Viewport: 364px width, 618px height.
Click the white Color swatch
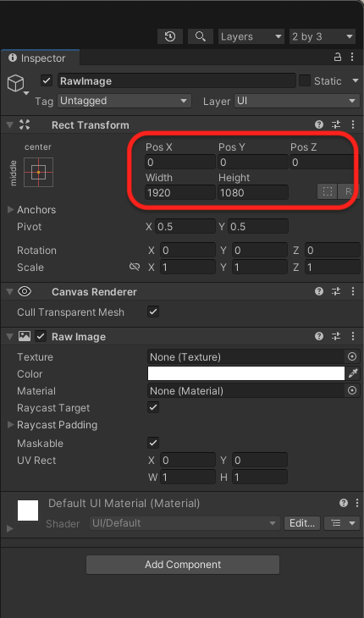[246, 373]
